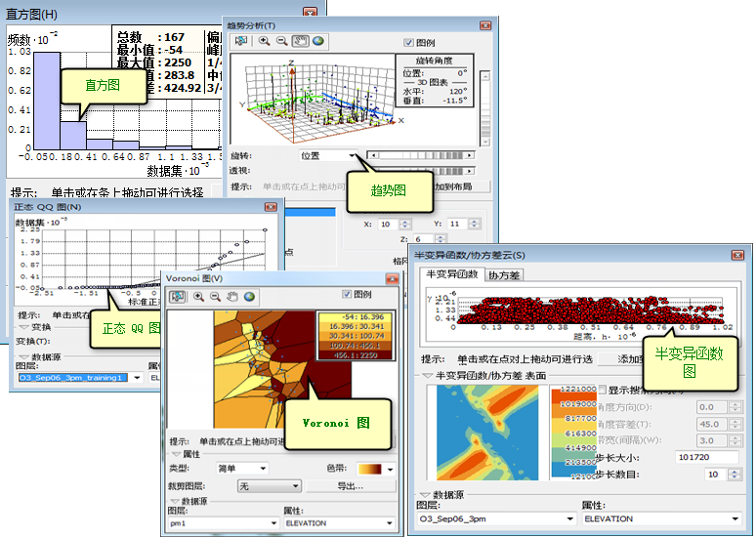Open O3_Sep06_3pm_training1 layer dropdown in QQ window
The image size is (756, 538).
tap(80, 378)
